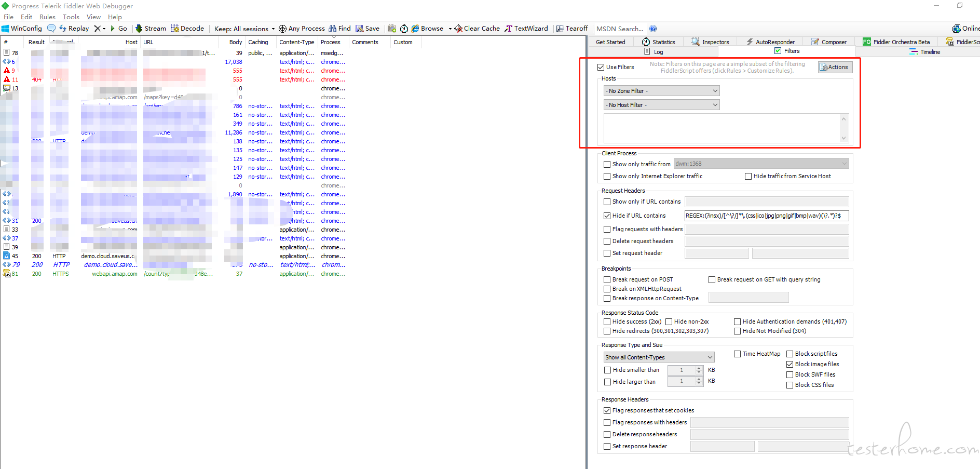
Task: Click the Tearoff toolbar icon
Action: pyautogui.click(x=560, y=29)
